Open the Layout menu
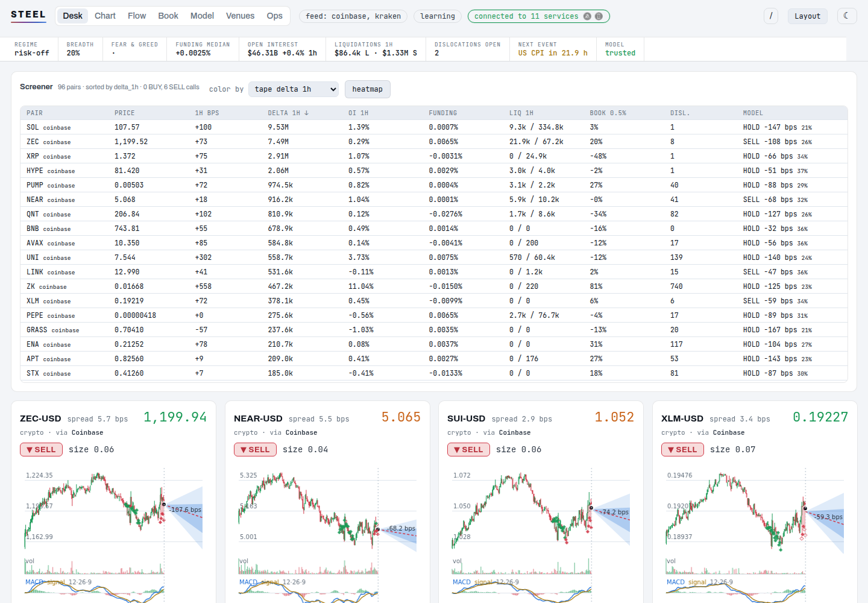This screenshot has height=603, width=868. [x=807, y=16]
